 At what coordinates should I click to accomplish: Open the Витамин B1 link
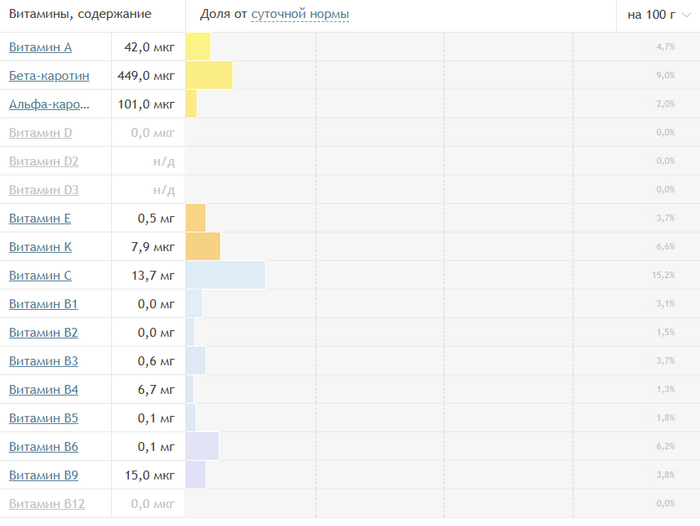[43, 304]
